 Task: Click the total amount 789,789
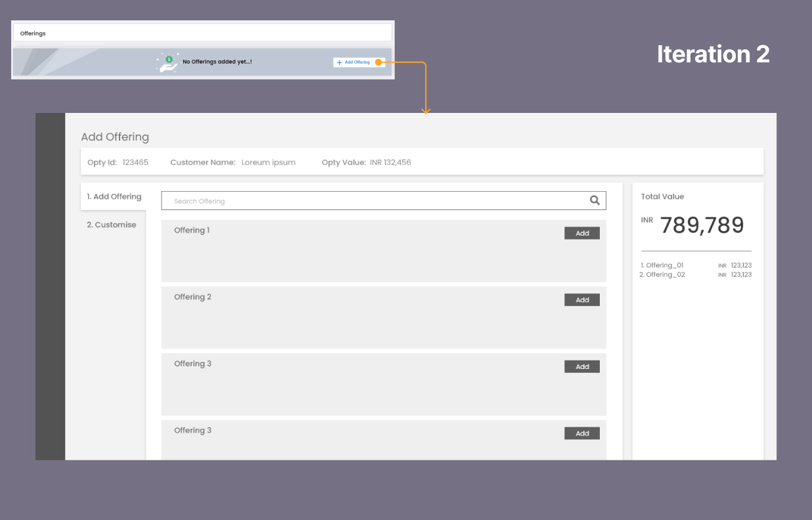pos(702,225)
